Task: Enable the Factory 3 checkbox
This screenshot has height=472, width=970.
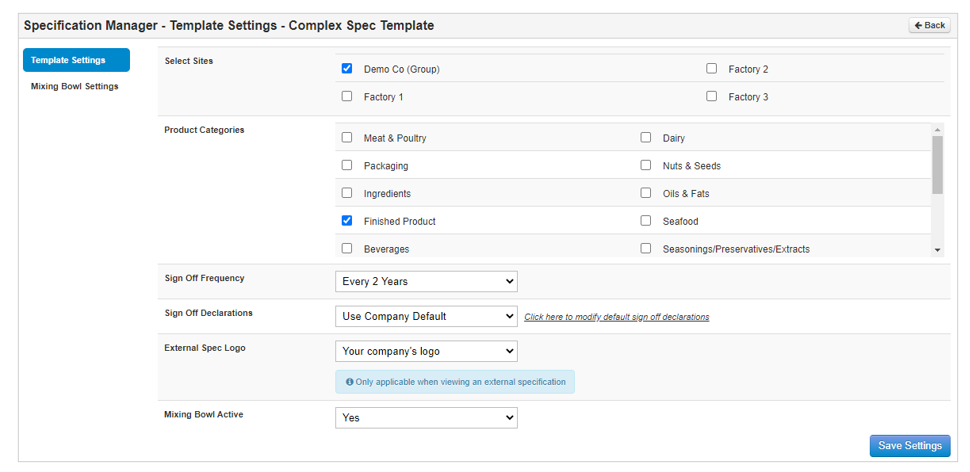Action: [x=712, y=97]
